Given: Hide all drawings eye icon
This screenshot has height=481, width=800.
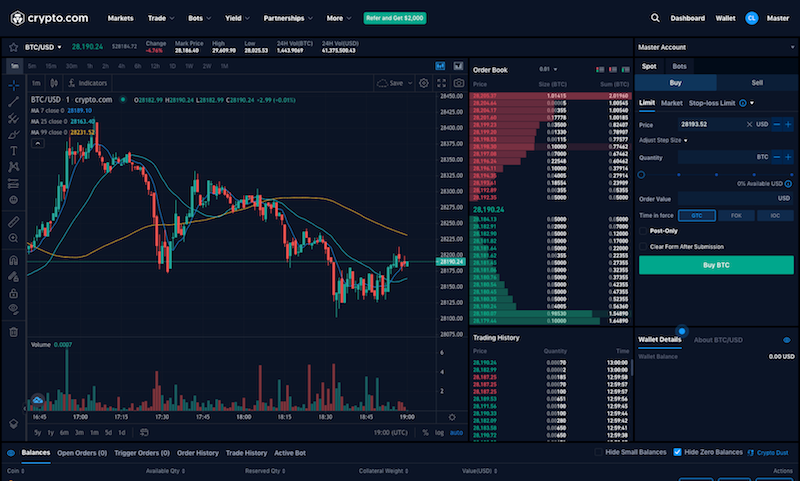Looking at the screenshot, I should pos(14,310).
